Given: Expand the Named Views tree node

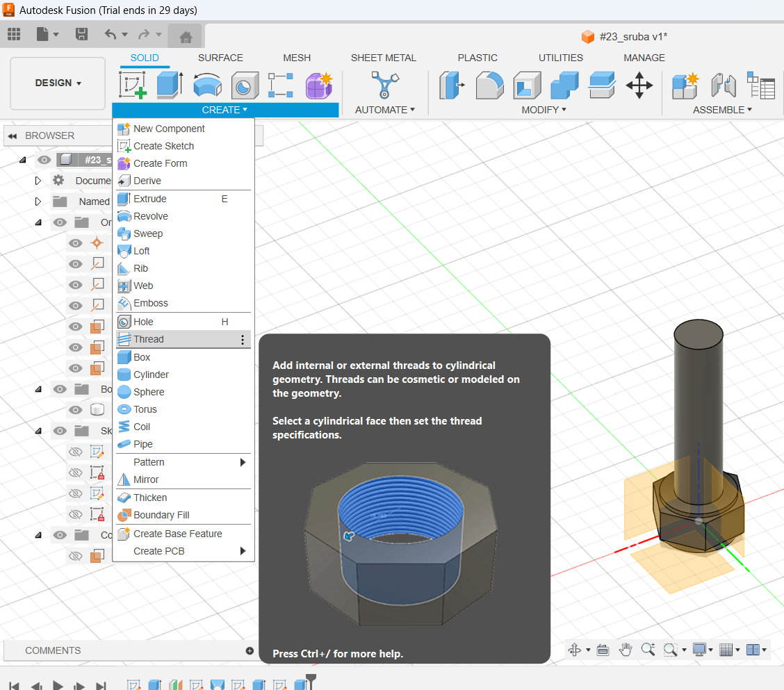Looking at the screenshot, I should pyautogui.click(x=38, y=202).
